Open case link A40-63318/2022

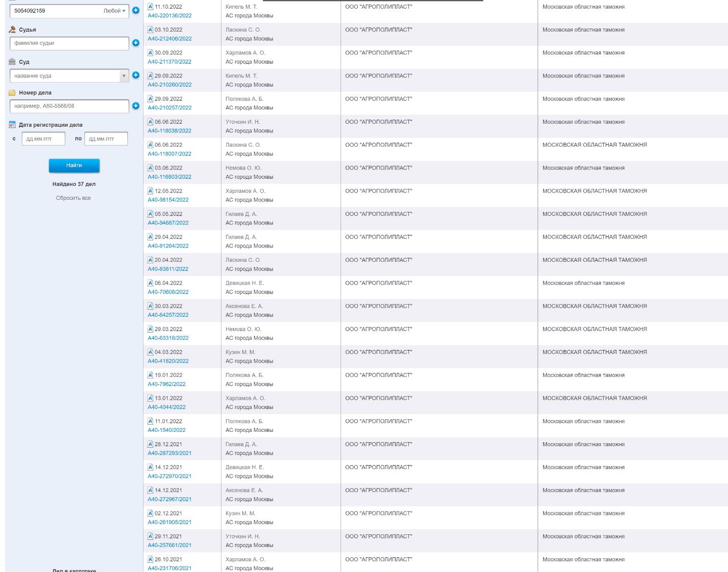168,338
